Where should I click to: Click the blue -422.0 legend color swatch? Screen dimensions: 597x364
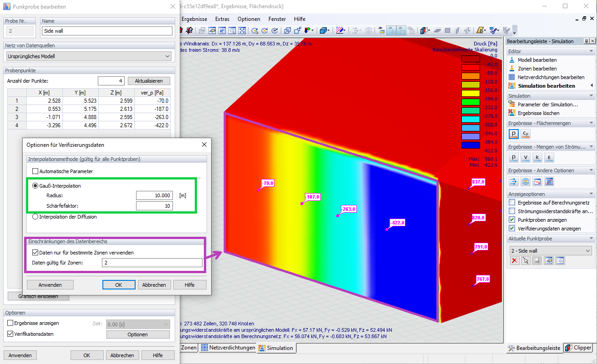click(470, 145)
